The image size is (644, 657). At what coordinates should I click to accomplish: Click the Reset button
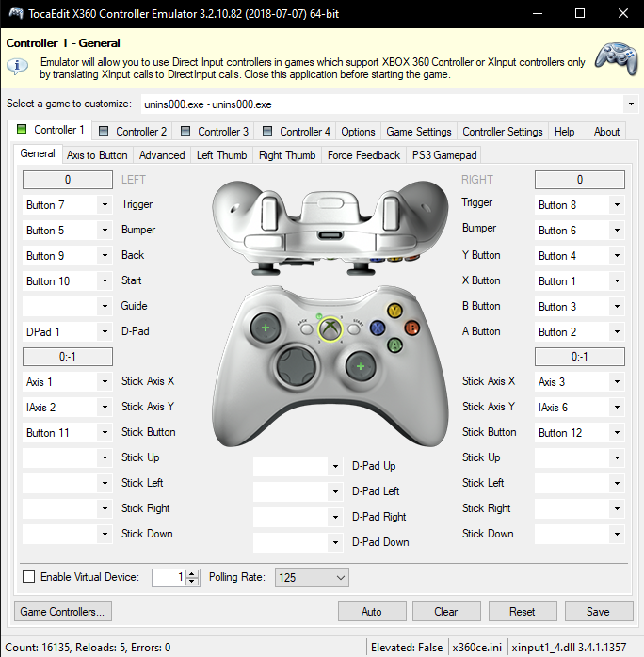coord(522,611)
